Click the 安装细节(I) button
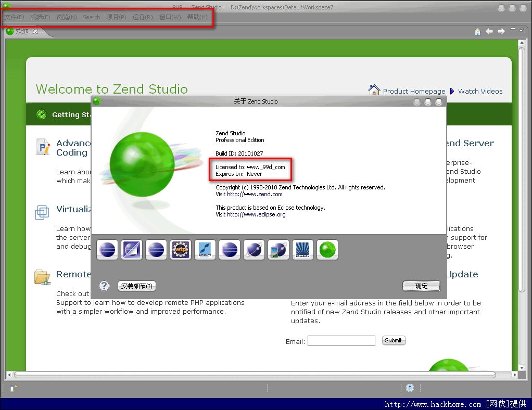The image size is (532, 410). point(136,286)
